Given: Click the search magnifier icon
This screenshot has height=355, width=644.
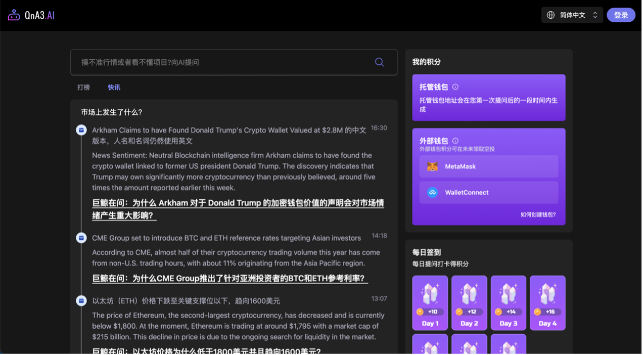Looking at the screenshot, I should tap(379, 62).
